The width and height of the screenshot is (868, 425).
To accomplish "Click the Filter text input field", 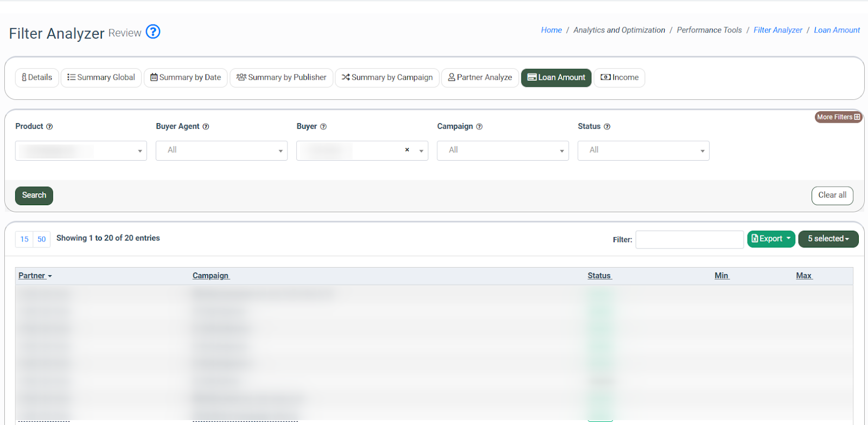I will click(689, 239).
